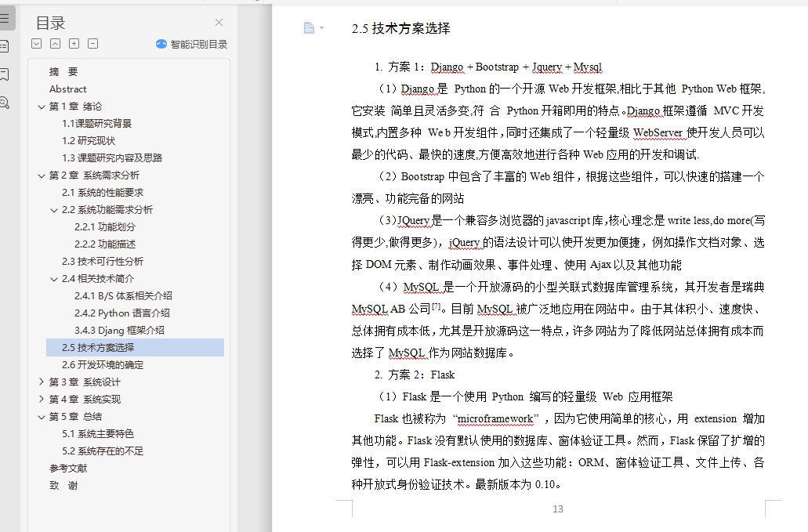Jump to 2.2.1 功能划分
Screen dimensions: 808x532
pos(105,227)
